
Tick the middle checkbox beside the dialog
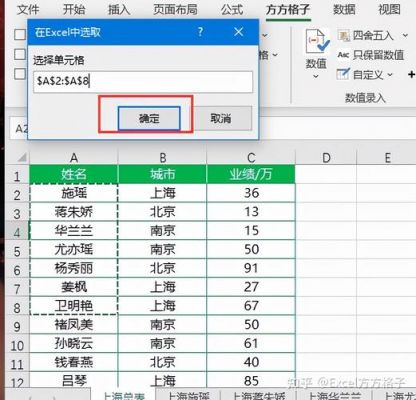tap(20, 54)
